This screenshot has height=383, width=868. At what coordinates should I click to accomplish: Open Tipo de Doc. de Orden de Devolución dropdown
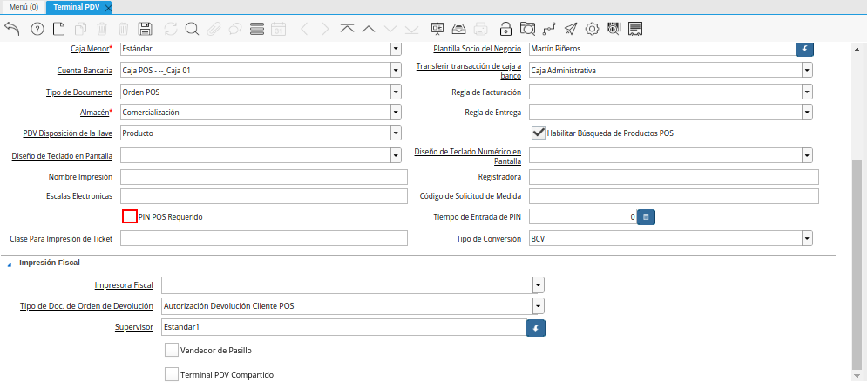(539, 306)
